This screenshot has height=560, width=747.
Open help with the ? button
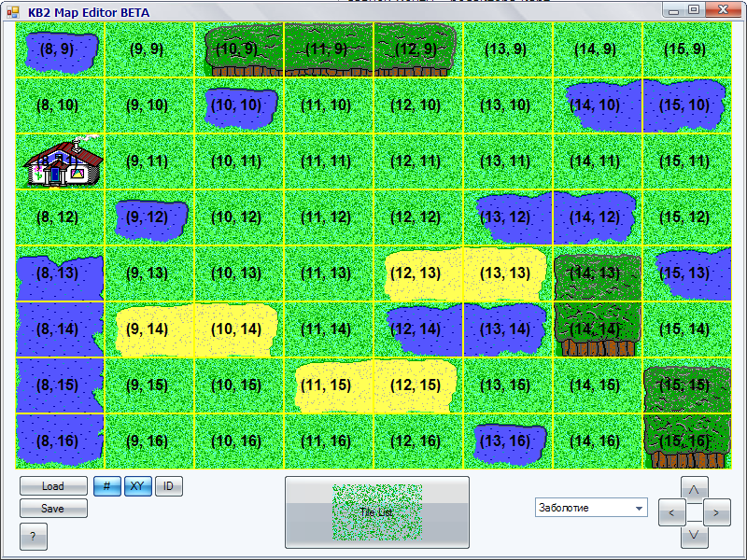34,536
